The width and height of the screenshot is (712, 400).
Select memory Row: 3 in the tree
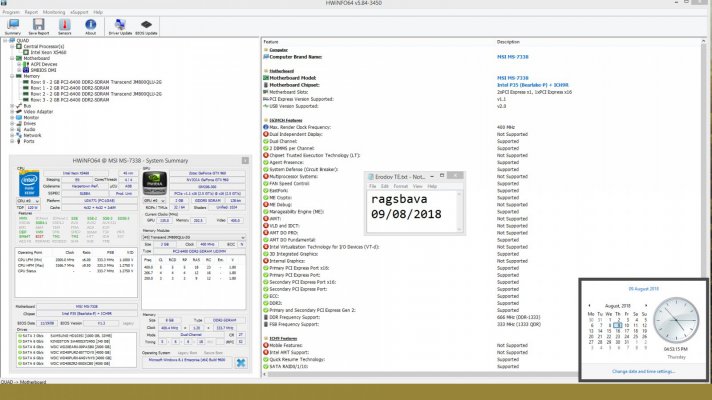69,100
